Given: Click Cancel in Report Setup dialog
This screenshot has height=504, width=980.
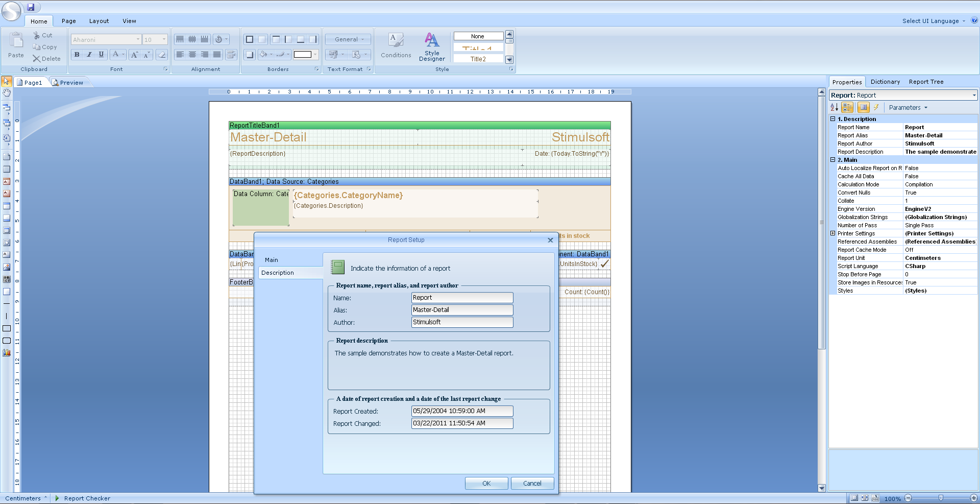Looking at the screenshot, I should [532, 483].
